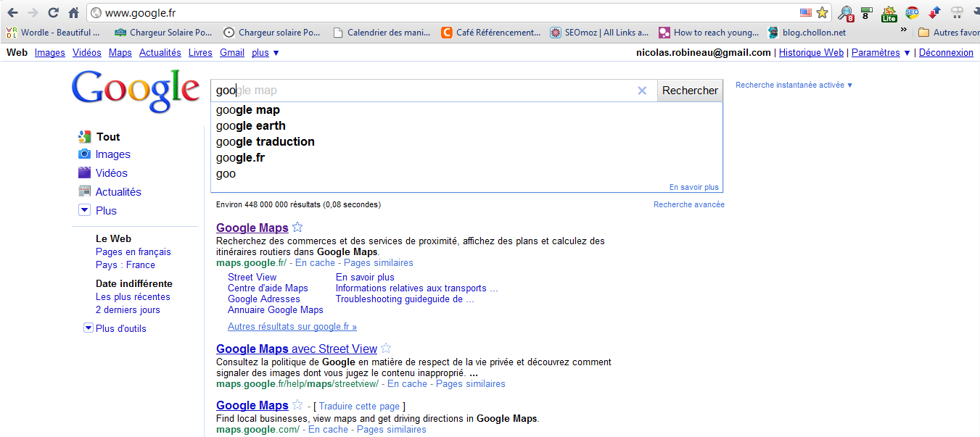Star the maps.google.com Google Maps result
Screen dimensions: 980x437
pyautogui.click(x=297, y=405)
